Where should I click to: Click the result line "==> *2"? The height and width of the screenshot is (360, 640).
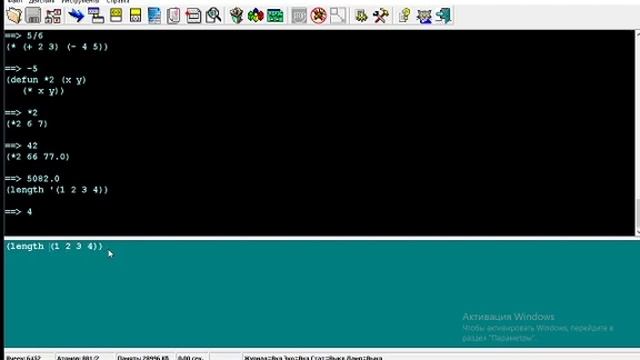(x=21, y=113)
